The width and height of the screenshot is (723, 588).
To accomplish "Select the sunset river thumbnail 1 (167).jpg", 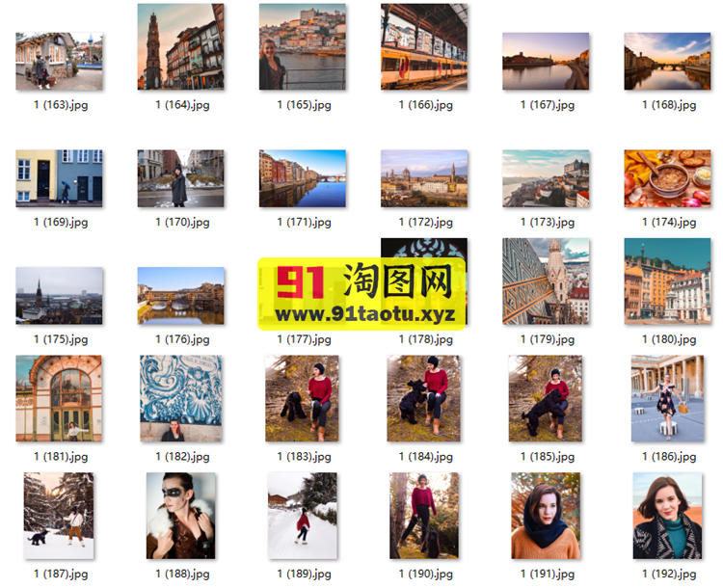I will pyautogui.click(x=546, y=62).
